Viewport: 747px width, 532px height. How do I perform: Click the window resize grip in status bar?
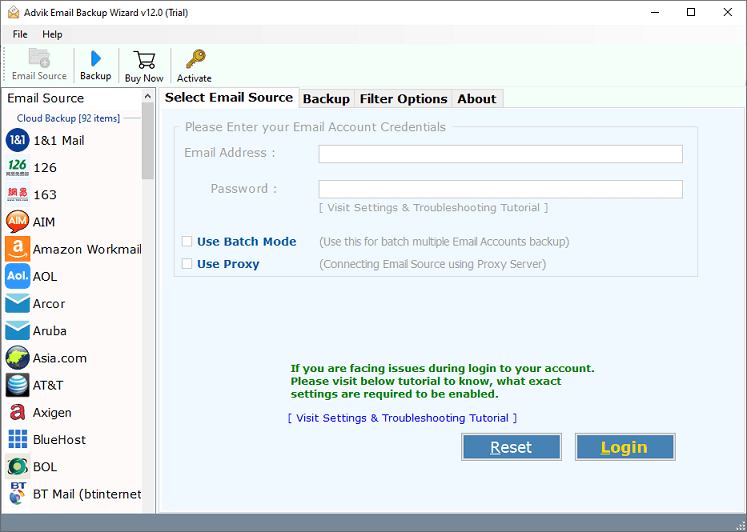740,525
